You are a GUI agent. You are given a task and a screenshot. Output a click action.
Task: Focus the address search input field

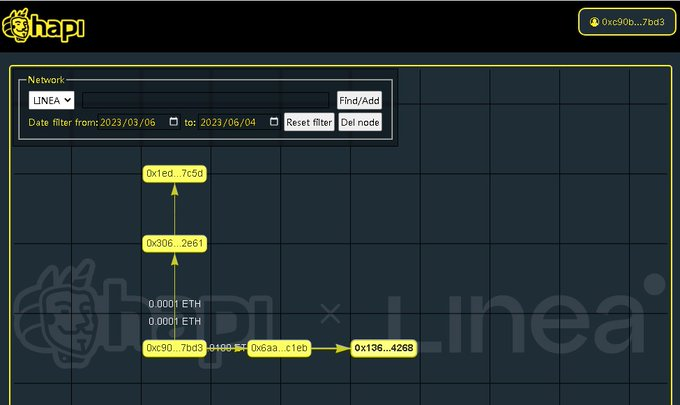(206, 100)
